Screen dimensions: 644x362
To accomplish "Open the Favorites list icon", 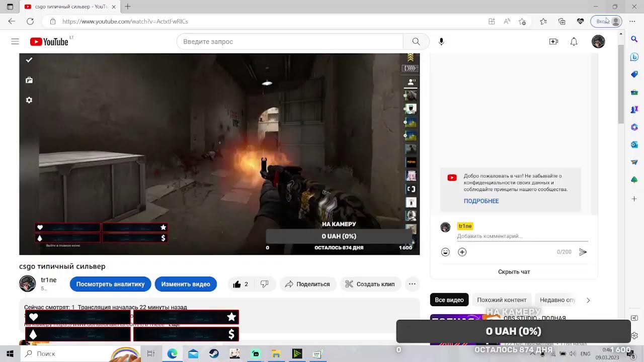I will (543, 22).
